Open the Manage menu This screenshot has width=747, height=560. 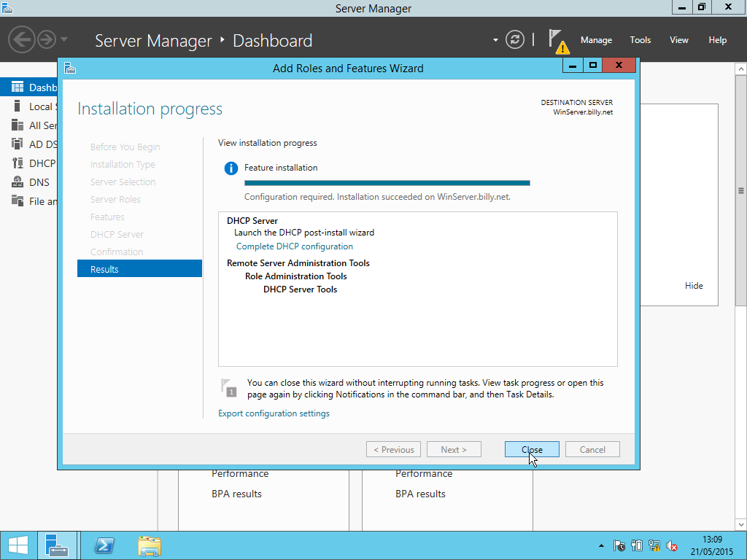[596, 40]
